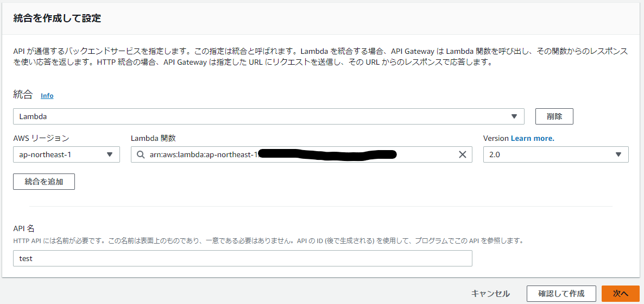Click the orange 次へ button
This screenshot has width=644, height=304.
click(x=621, y=294)
